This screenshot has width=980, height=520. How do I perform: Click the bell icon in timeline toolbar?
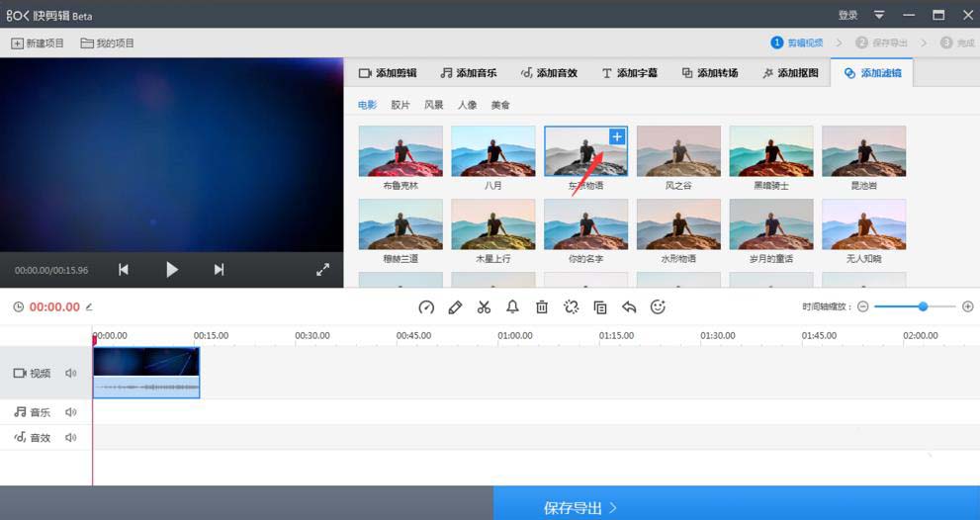[512, 306]
